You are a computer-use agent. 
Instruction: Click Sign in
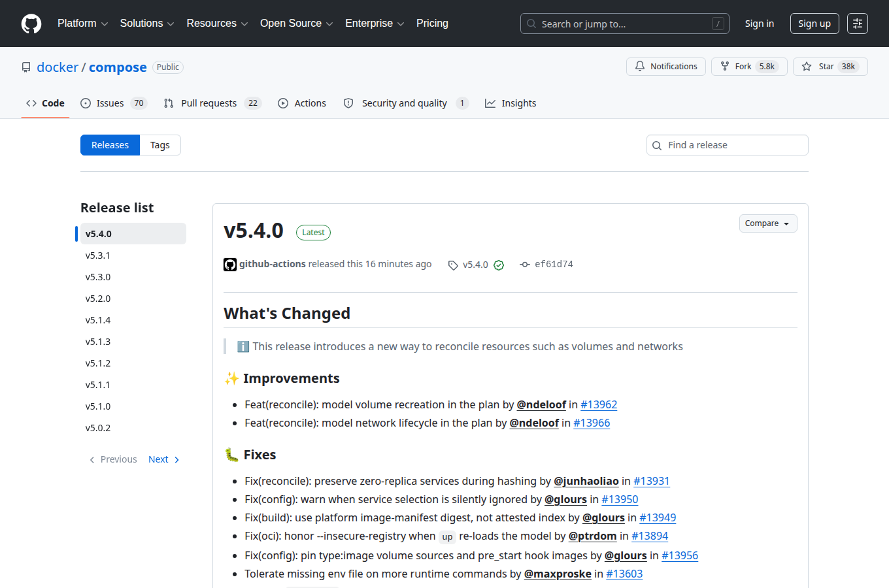click(x=760, y=24)
